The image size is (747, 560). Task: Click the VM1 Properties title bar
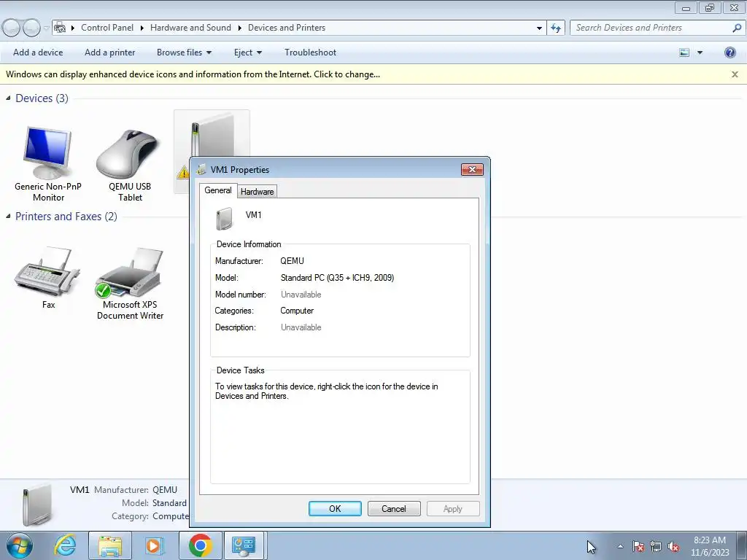(329, 169)
